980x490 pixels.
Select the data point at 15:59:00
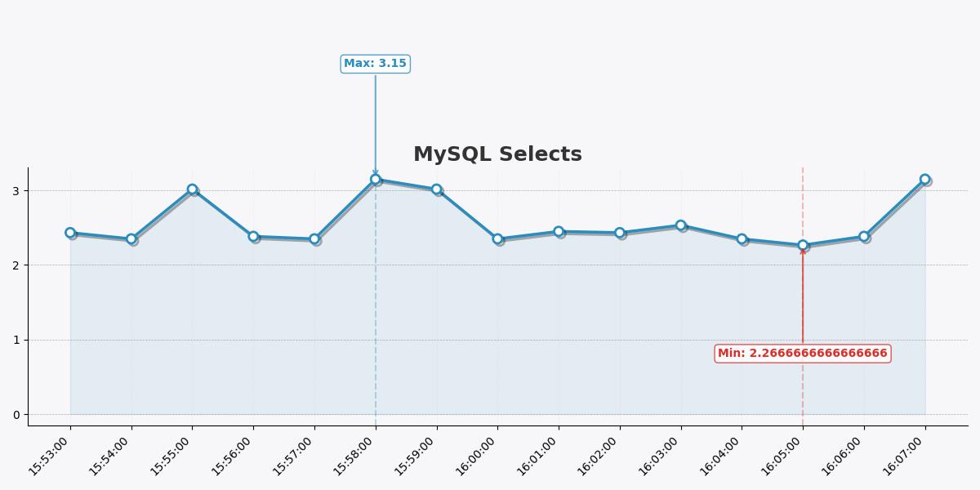coord(436,189)
